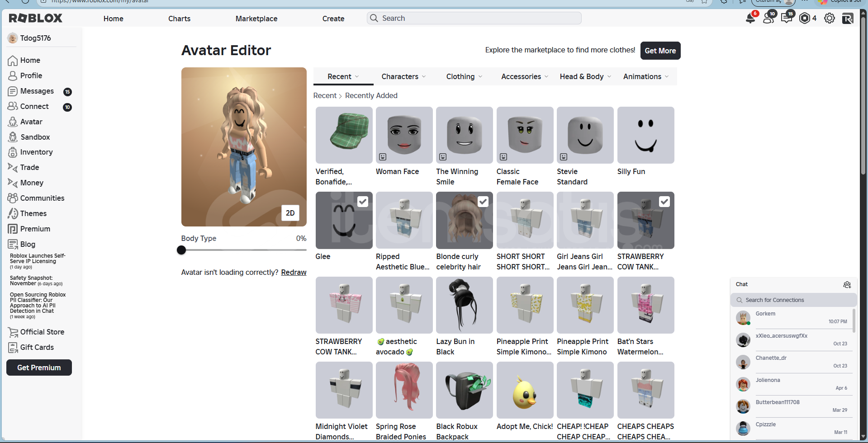The width and height of the screenshot is (868, 443).
Task: Go to the Marketplace tab
Action: 256,19
